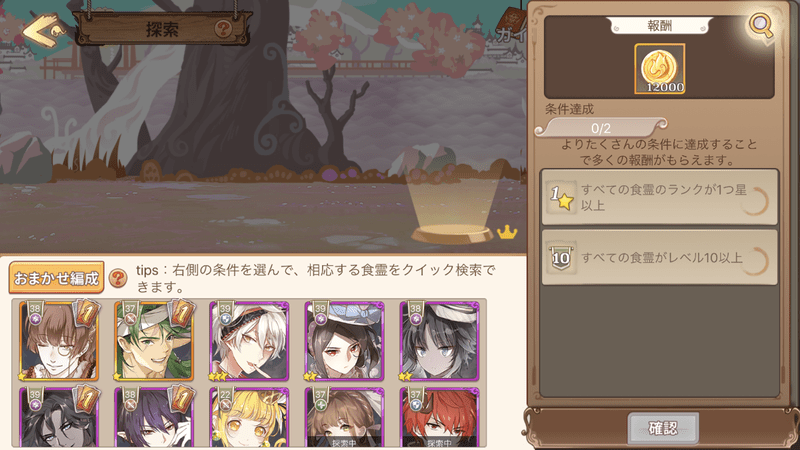Select the level 22 blonde character
Viewport: 800px width, 450px height.
pyautogui.click(x=249, y=417)
